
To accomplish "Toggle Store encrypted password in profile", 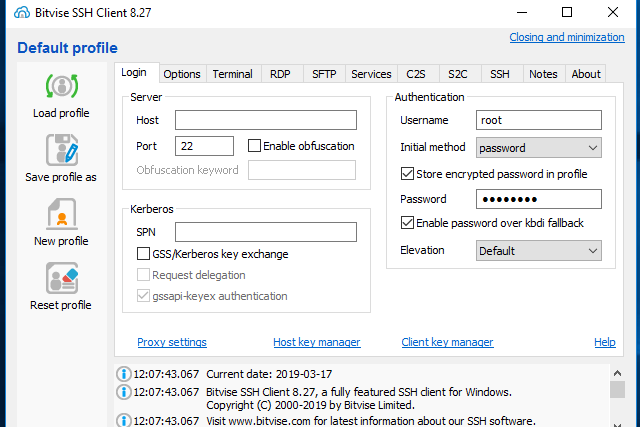I will [407, 174].
